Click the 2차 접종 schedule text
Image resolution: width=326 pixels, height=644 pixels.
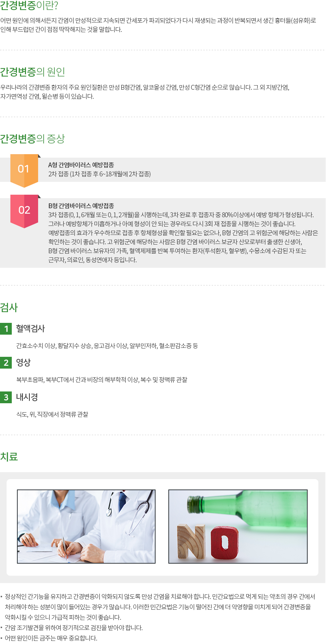(99, 174)
